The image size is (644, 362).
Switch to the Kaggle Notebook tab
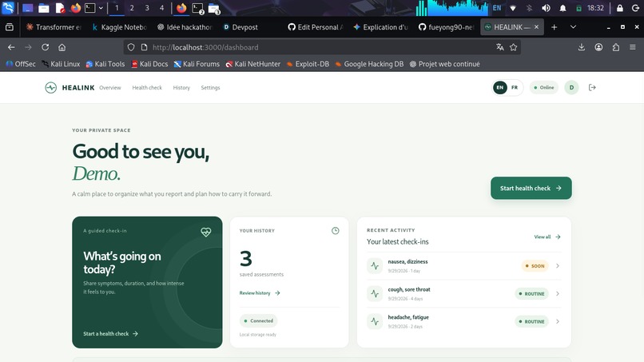point(119,27)
